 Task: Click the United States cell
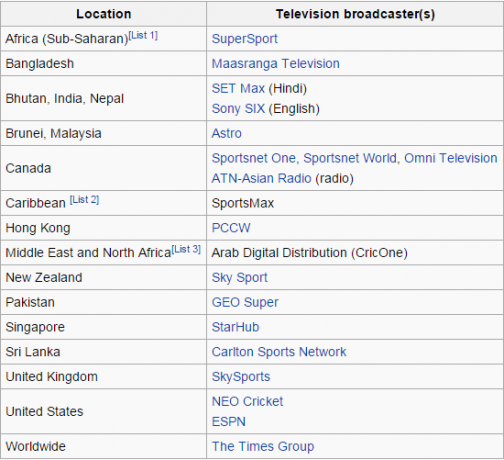pos(104,412)
